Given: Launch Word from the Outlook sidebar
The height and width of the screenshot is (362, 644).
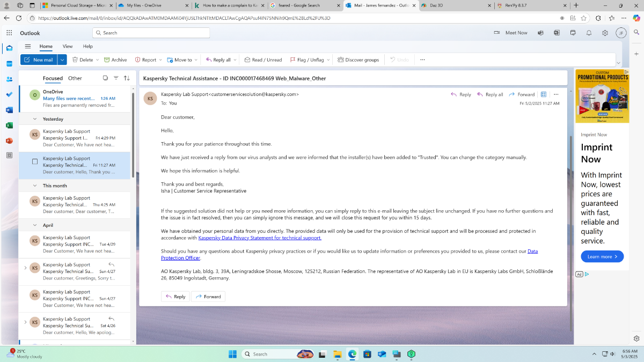Looking at the screenshot, I should click(x=9, y=110).
